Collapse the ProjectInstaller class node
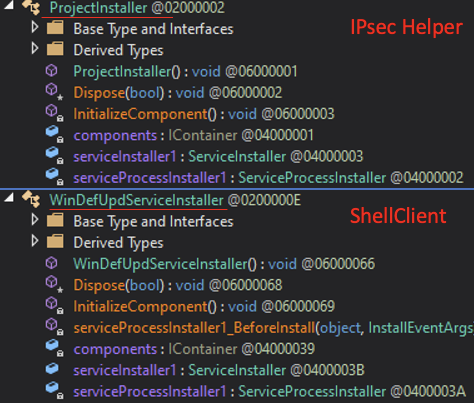474x403 pixels. [x=9, y=5]
